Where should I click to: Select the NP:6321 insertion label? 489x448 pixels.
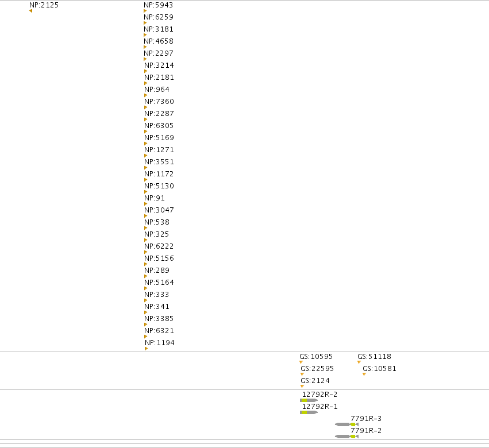click(x=159, y=331)
